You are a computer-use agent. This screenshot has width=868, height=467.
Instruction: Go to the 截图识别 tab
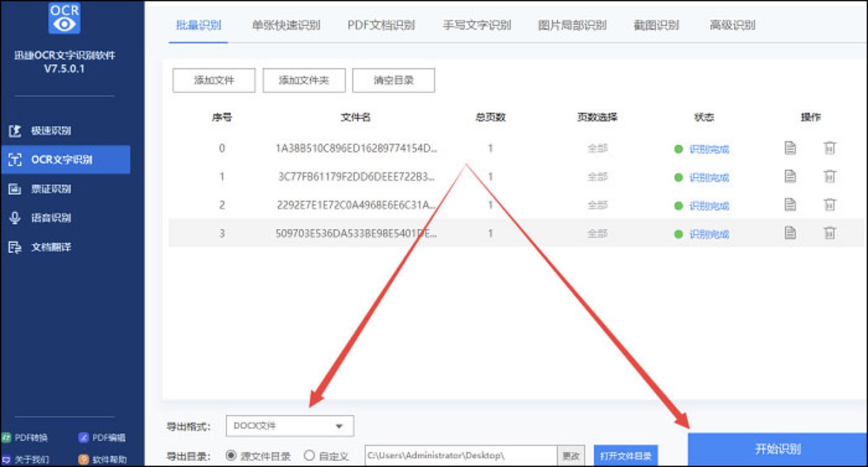tap(656, 25)
